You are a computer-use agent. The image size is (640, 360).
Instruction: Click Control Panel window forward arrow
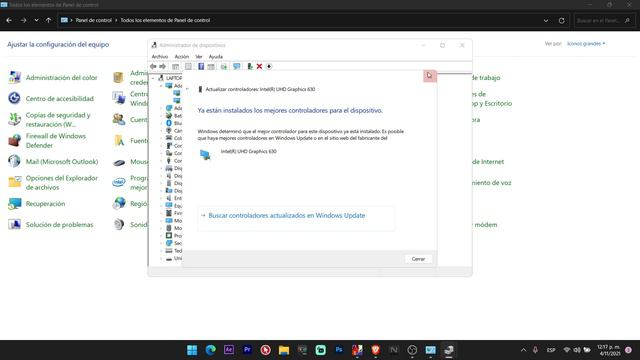tap(23, 20)
